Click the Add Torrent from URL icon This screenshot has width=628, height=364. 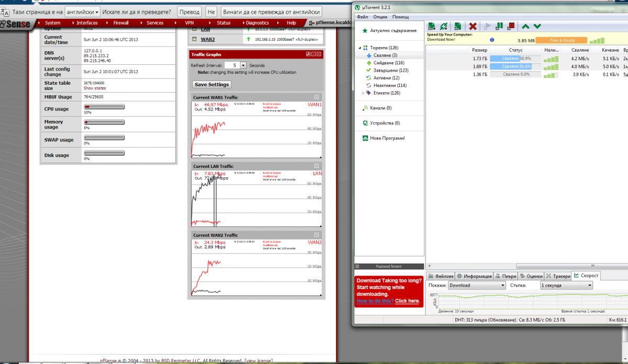(x=444, y=26)
